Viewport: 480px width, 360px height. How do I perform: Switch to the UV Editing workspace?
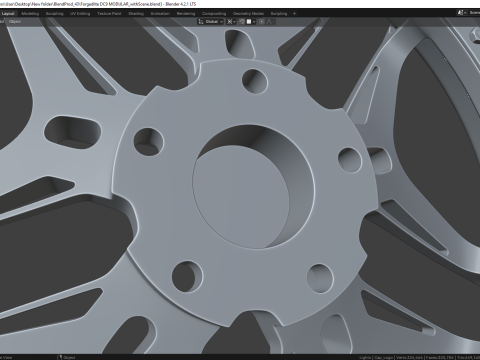(80, 14)
